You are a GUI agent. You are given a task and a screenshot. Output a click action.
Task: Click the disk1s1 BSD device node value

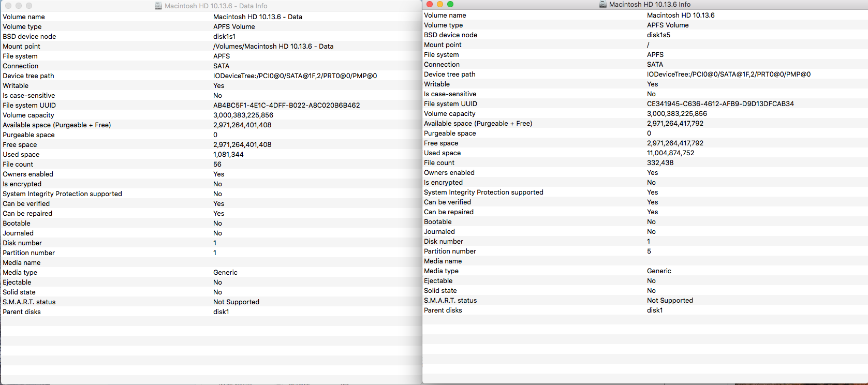click(x=224, y=37)
